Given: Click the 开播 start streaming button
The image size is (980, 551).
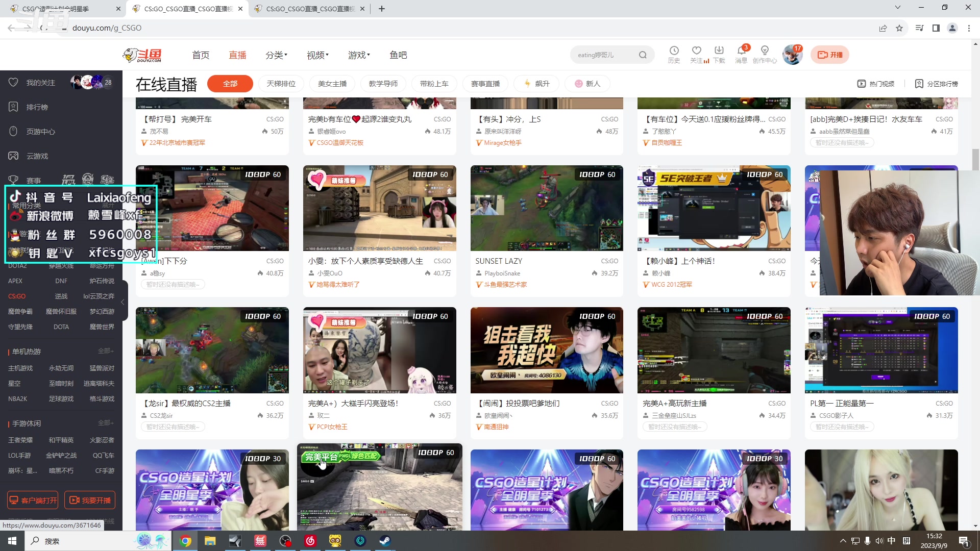Looking at the screenshot, I should point(829,55).
